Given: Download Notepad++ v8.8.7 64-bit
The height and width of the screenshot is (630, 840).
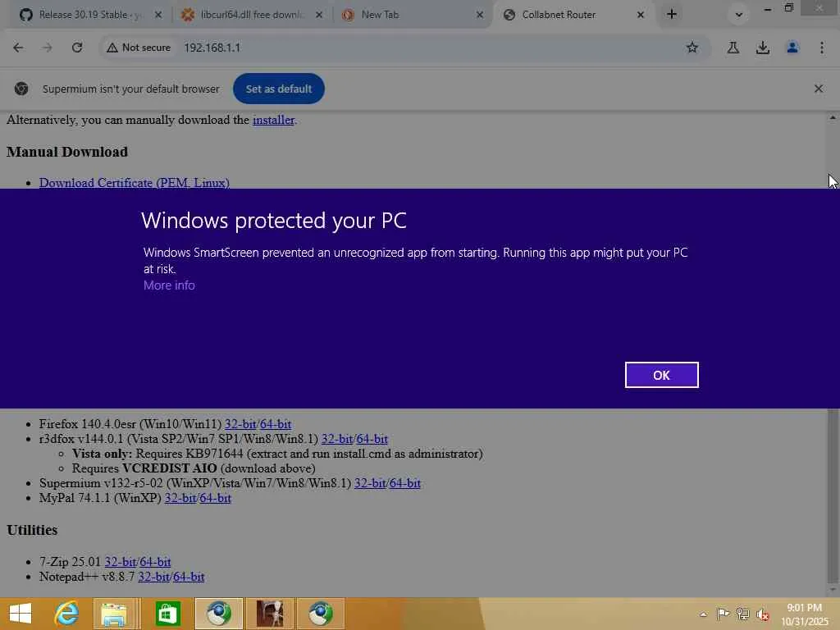Looking at the screenshot, I should pos(189,577).
